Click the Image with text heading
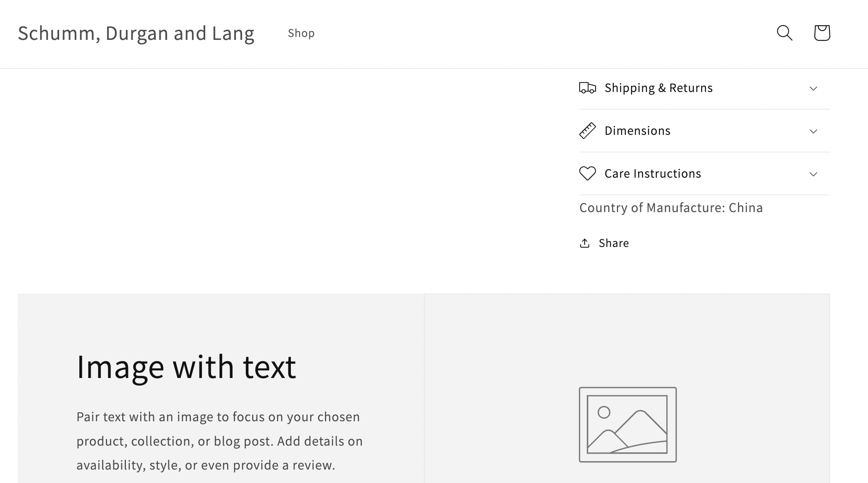The height and width of the screenshot is (483, 868). pos(186,367)
